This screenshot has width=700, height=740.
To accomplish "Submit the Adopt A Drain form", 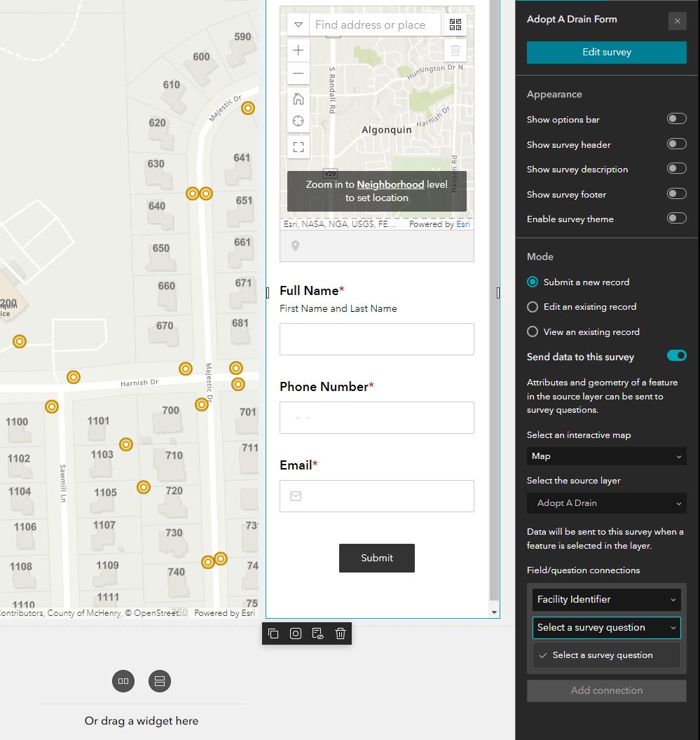I will click(376, 558).
